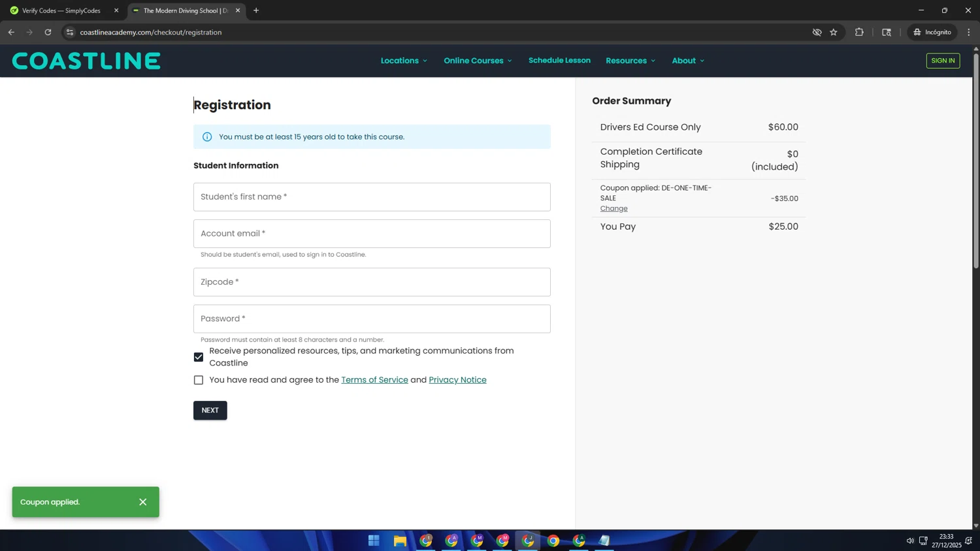This screenshot has height=551, width=980.
Task: Click the NEXT button
Action: [210, 411]
